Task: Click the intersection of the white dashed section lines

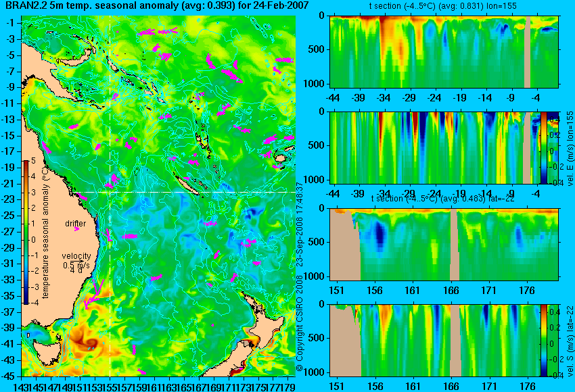Action: coord(110,192)
